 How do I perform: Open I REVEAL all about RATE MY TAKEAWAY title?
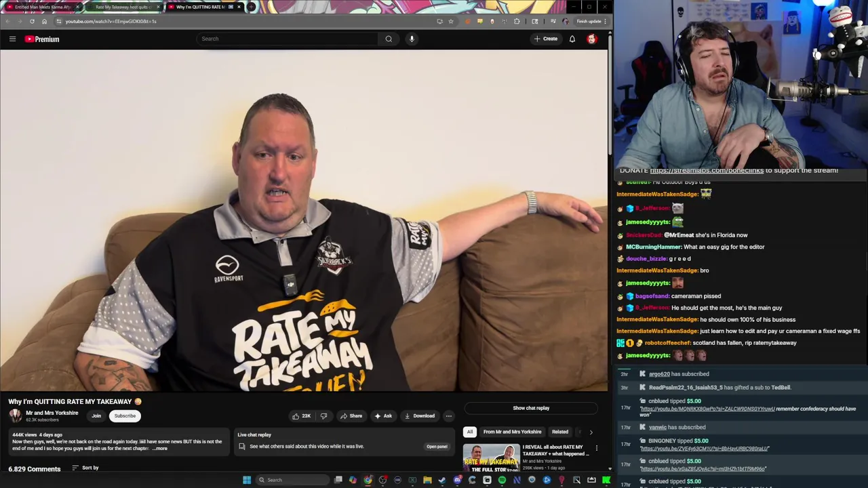(x=556, y=450)
